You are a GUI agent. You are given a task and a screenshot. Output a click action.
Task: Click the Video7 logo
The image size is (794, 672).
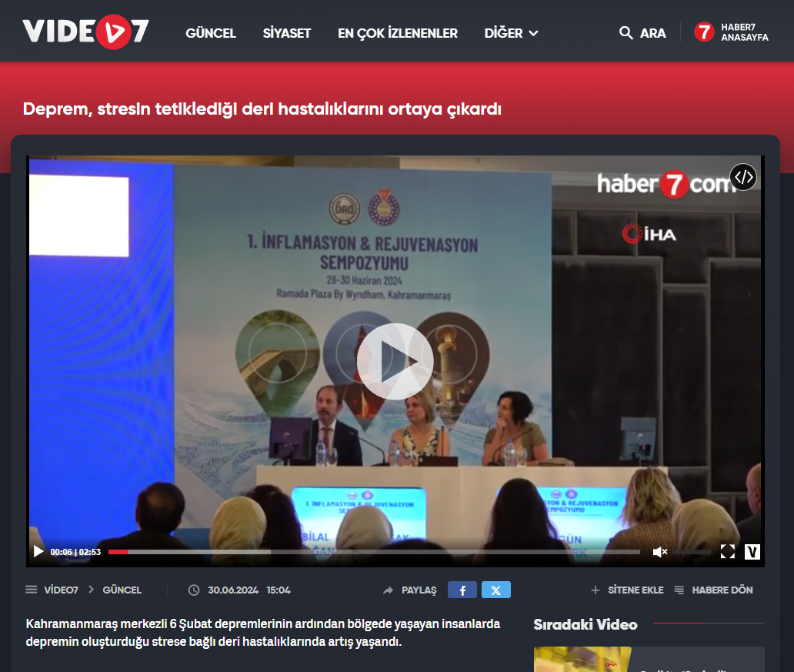point(85,32)
